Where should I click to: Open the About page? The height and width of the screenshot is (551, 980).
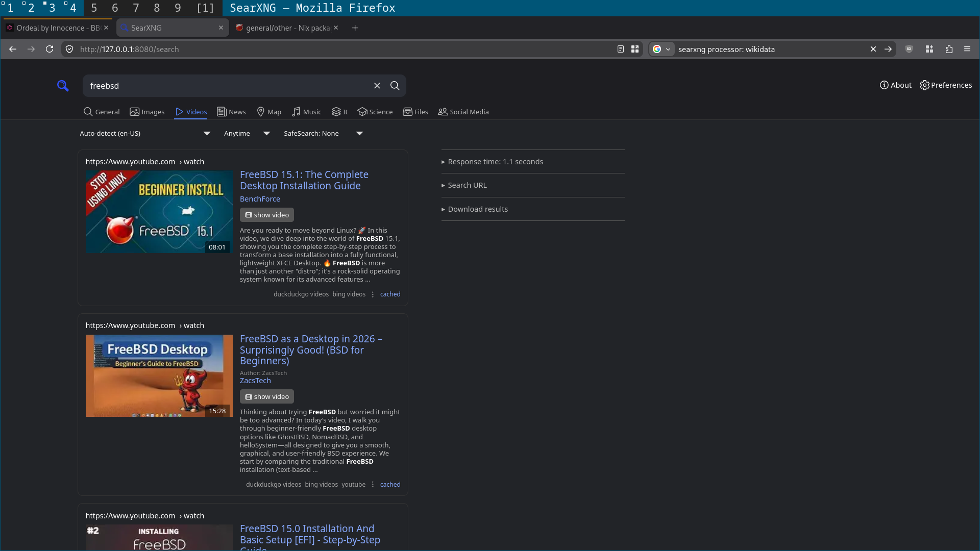coord(896,85)
